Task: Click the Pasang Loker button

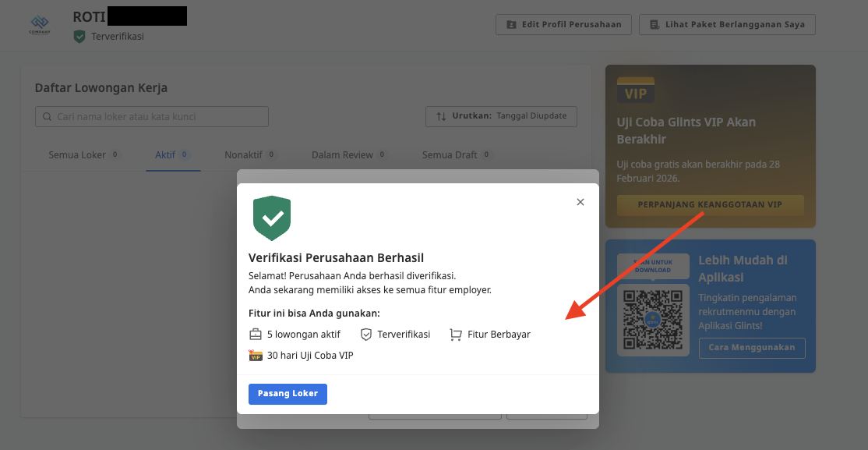Action: coord(288,394)
